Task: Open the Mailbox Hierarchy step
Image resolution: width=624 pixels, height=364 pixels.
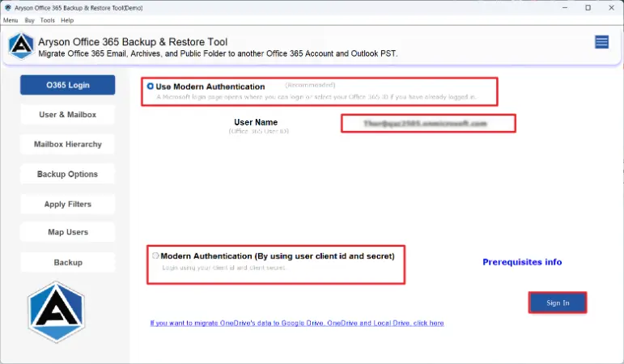Action: 68,145
